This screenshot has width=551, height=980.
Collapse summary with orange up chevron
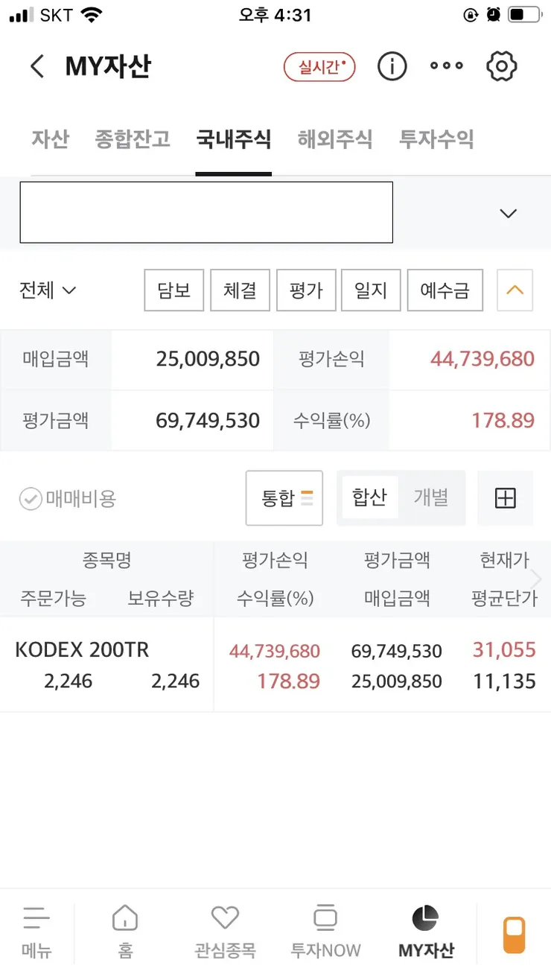(514, 290)
